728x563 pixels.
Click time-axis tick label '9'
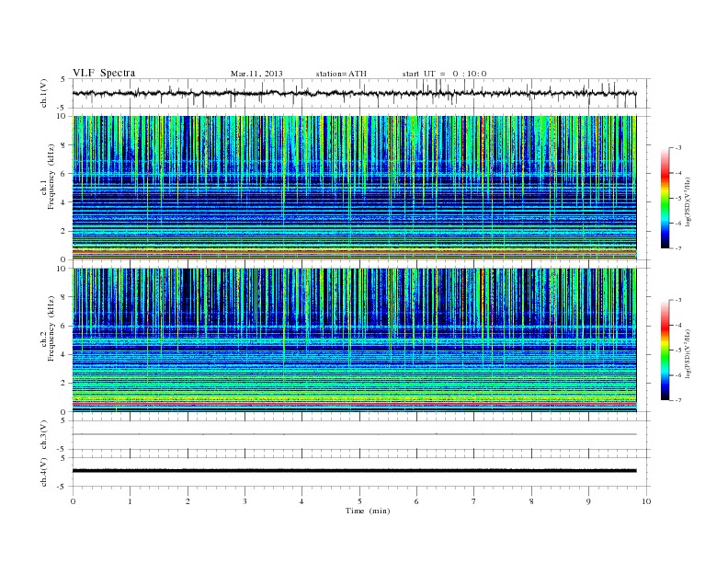pos(588,501)
